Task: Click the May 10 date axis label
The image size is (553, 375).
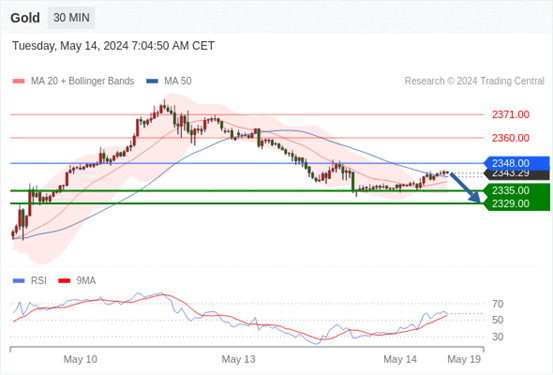Action: pos(80,359)
